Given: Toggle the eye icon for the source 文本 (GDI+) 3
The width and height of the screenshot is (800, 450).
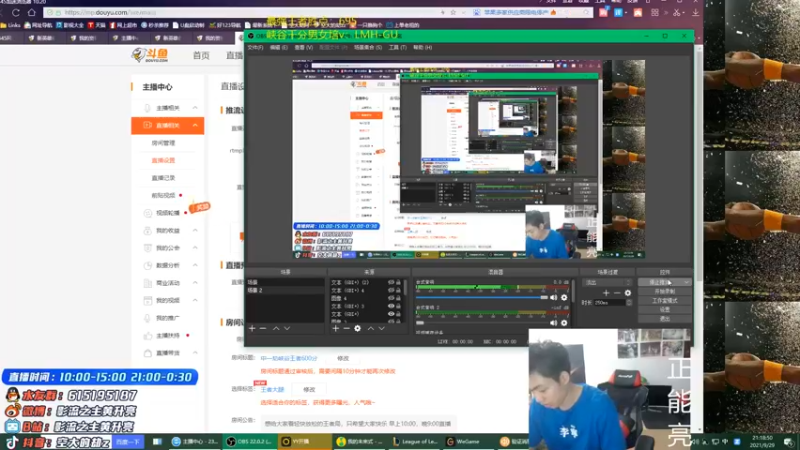Looking at the screenshot, I should pyautogui.click(x=391, y=306).
